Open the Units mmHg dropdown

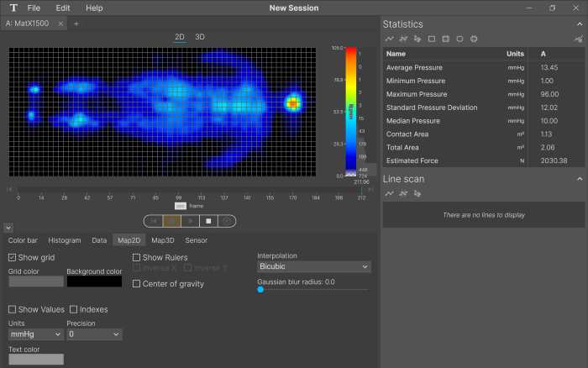(35, 334)
